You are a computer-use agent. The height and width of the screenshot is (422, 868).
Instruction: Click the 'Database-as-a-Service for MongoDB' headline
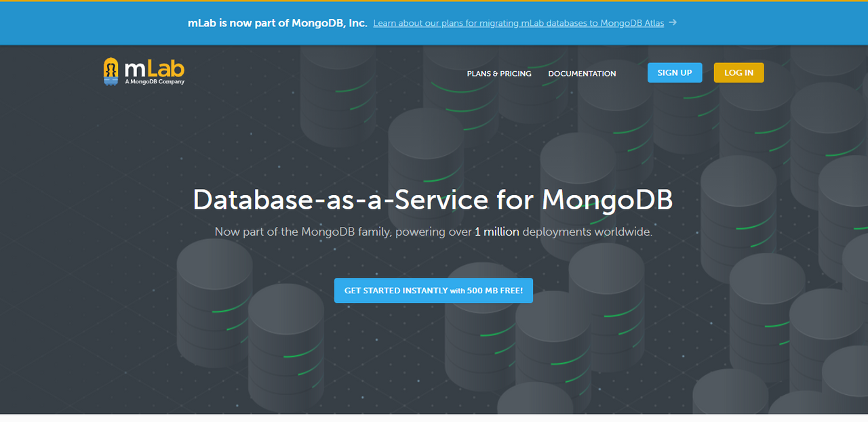[x=433, y=200]
